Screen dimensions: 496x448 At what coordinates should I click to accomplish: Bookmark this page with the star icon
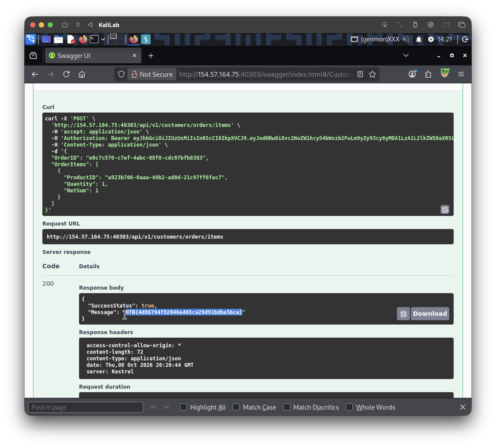point(372,74)
